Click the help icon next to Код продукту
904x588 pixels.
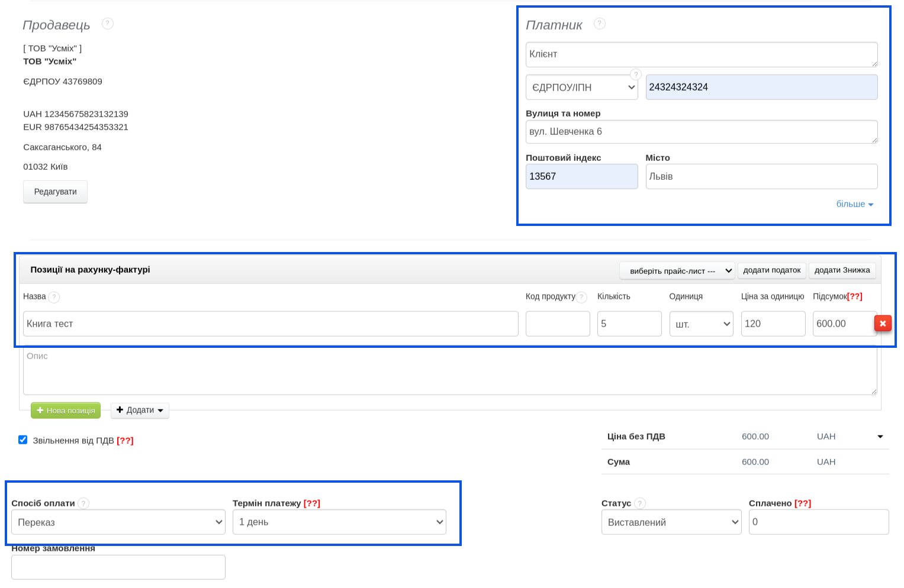(x=581, y=297)
